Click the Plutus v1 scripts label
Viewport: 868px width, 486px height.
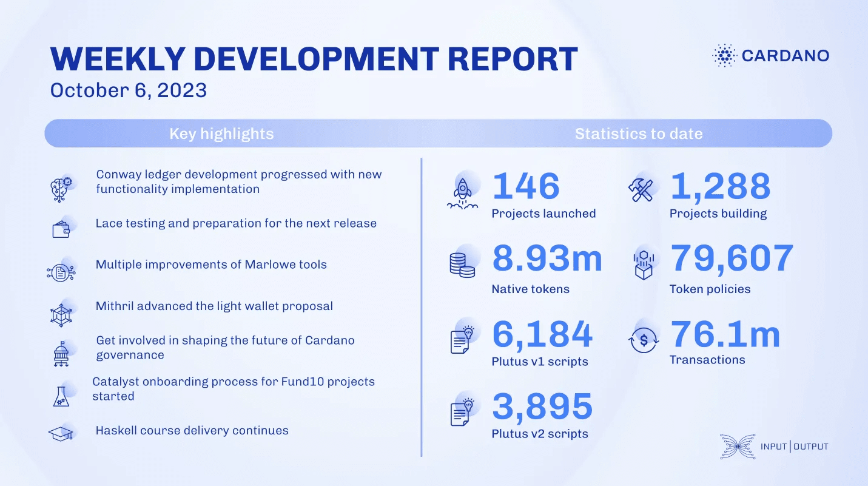(540, 362)
